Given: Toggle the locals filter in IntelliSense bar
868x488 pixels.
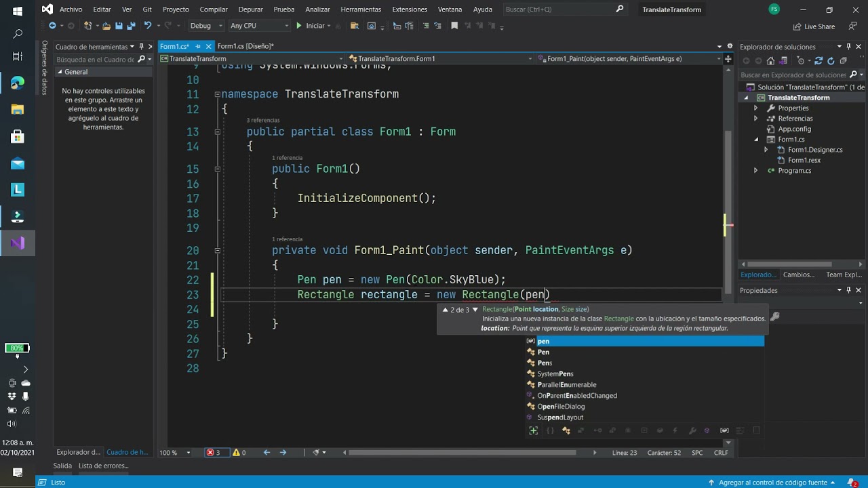Looking at the screenshot, I should click(x=724, y=430).
